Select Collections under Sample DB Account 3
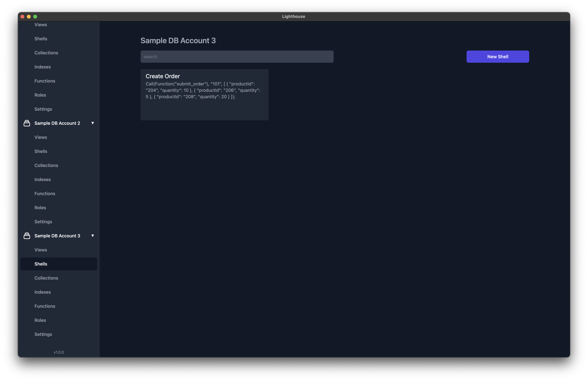The width and height of the screenshot is (588, 381). 46,278
